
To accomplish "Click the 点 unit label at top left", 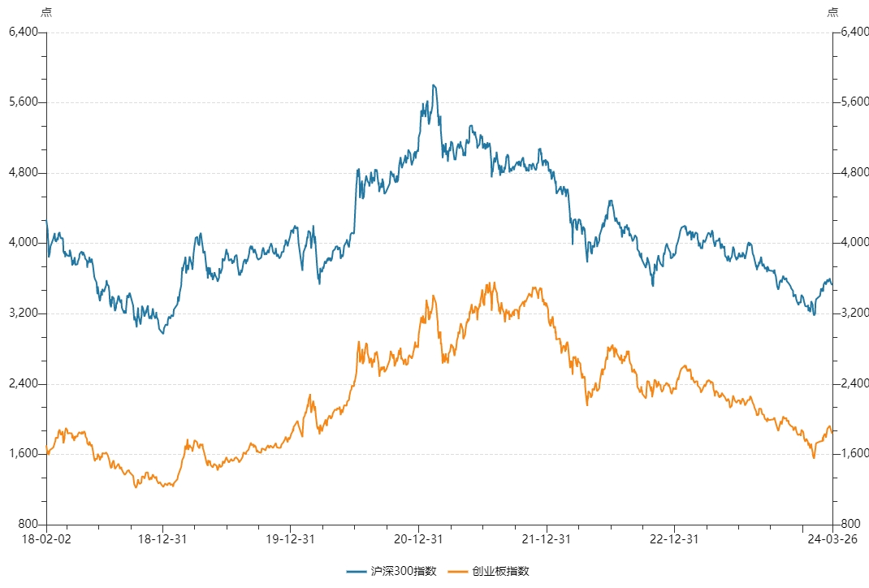I will click(x=46, y=12).
